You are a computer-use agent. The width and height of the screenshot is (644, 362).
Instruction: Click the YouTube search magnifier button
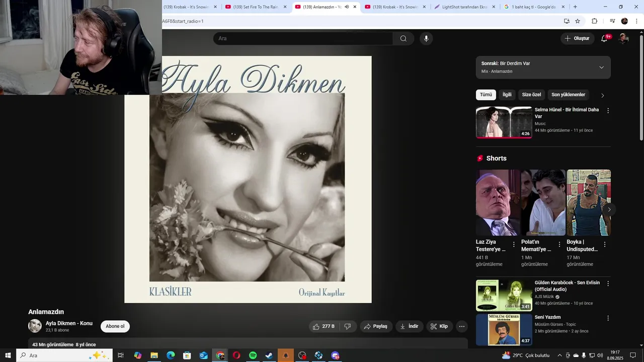(x=403, y=38)
